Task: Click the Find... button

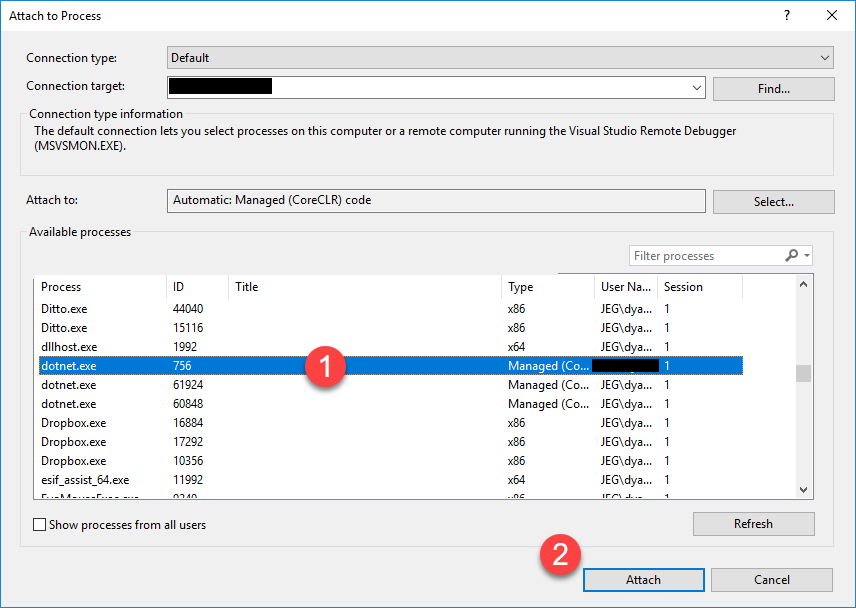Action: tap(773, 89)
